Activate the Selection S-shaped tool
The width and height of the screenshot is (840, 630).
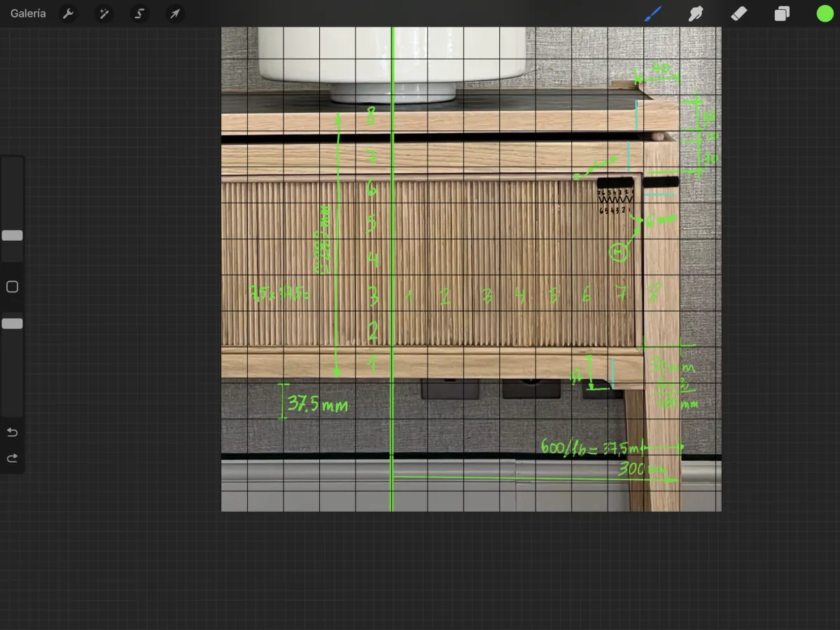140,13
